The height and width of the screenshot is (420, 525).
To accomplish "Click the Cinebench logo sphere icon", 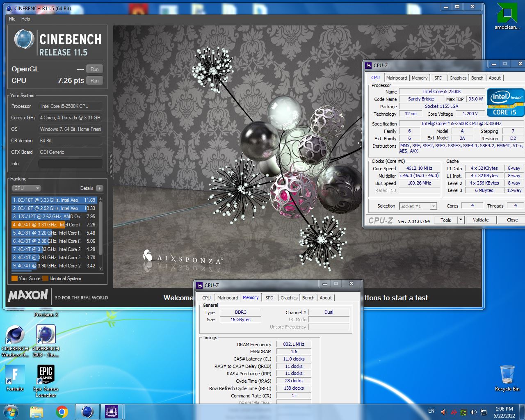I will coord(24,40).
